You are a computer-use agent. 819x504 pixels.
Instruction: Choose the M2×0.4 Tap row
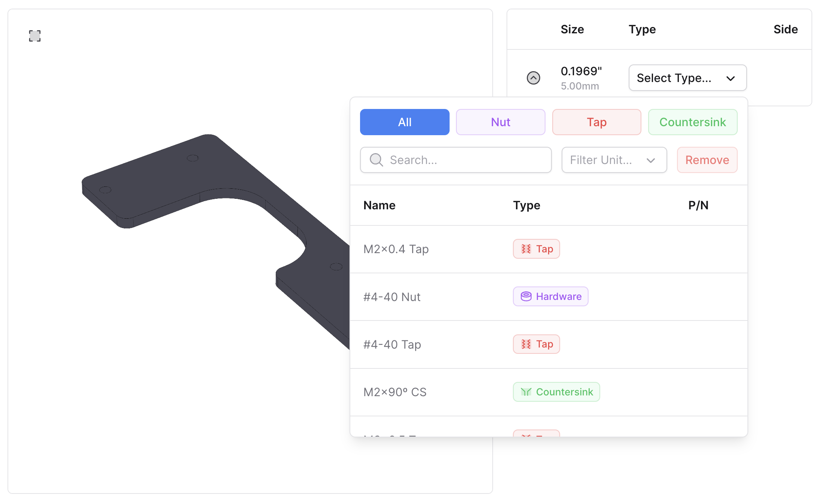point(396,249)
